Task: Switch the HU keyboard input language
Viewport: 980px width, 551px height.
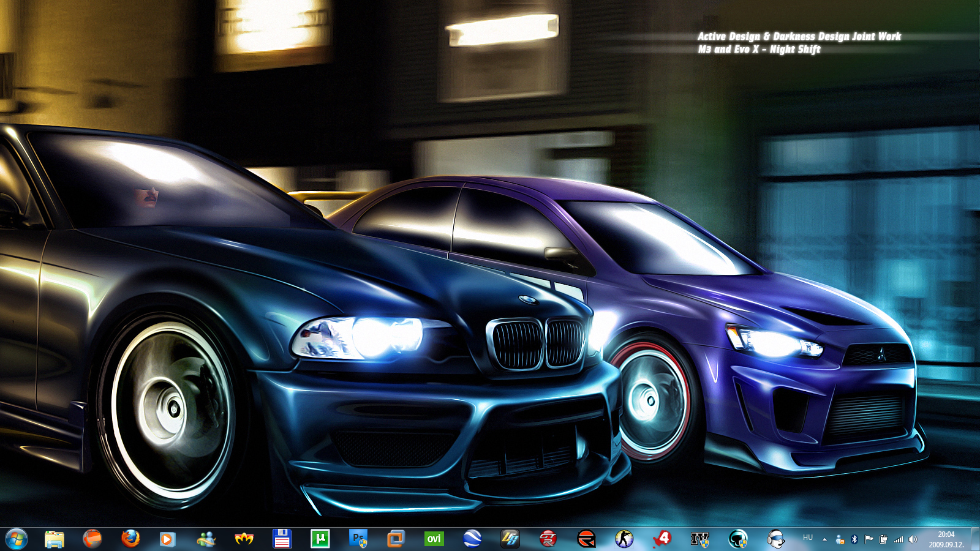Action: (x=808, y=538)
